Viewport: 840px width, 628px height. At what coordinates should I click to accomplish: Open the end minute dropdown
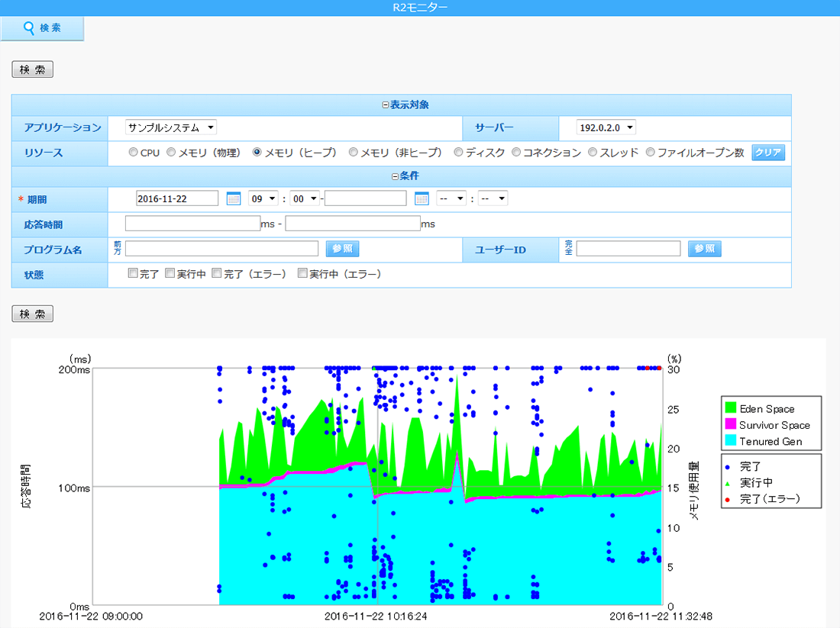(x=493, y=198)
